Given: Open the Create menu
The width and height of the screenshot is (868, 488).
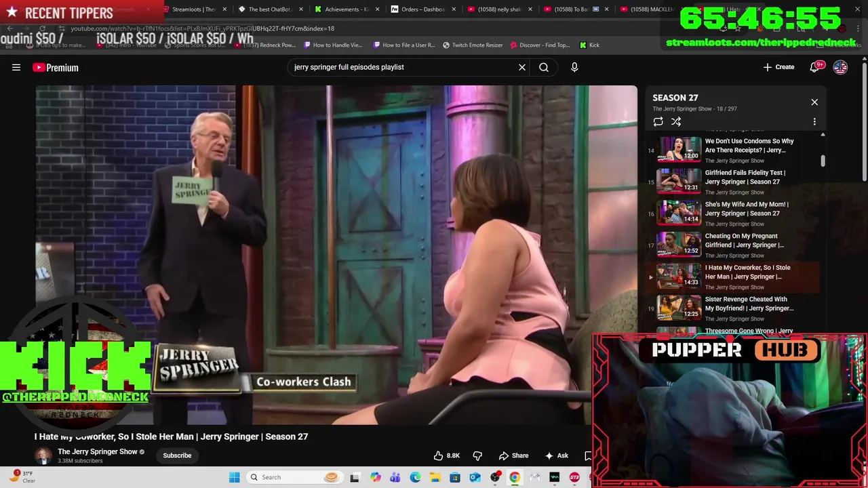Looking at the screenshot, I should 778,67.
